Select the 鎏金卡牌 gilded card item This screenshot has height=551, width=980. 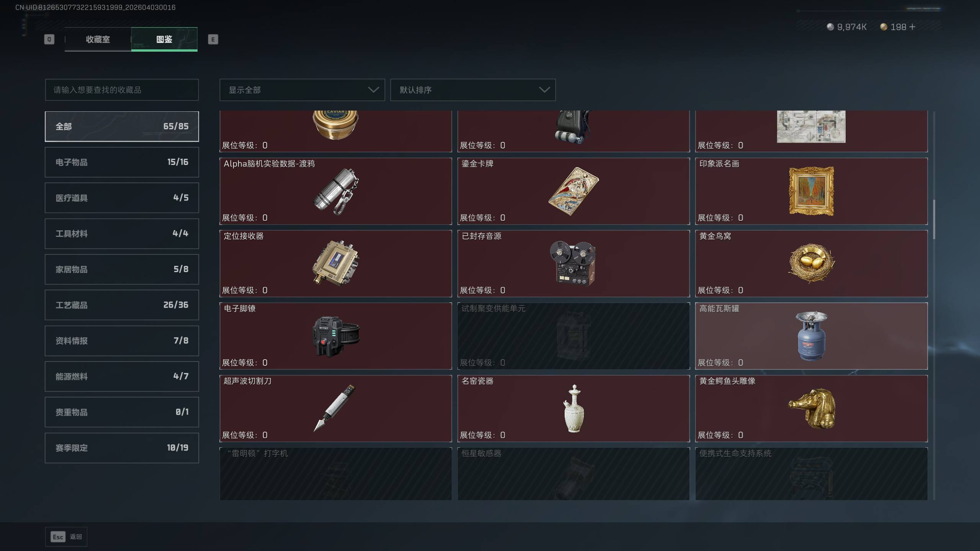coord(573,191)
